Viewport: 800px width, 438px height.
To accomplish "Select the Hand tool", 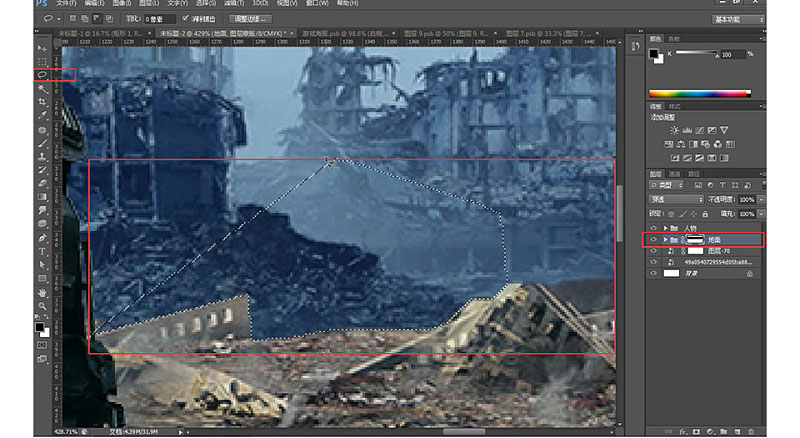I will pos(42,293).
